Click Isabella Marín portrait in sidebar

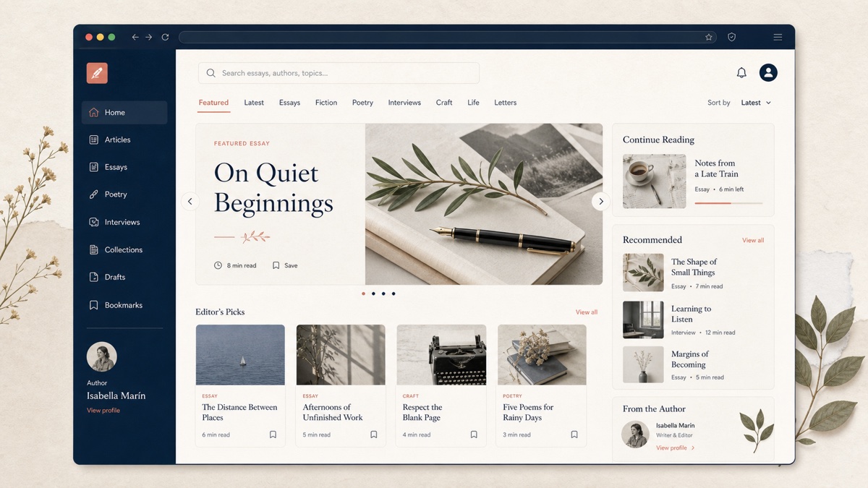coord(102,357)
